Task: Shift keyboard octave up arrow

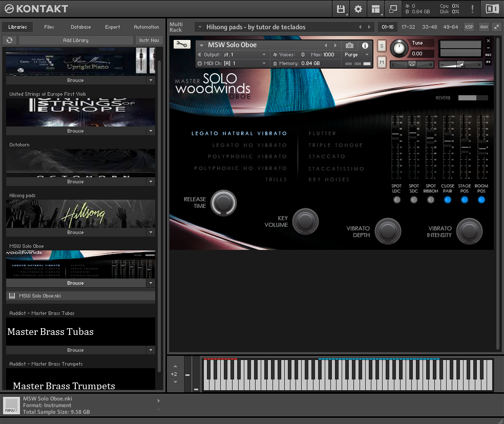Action: (175, 366)
